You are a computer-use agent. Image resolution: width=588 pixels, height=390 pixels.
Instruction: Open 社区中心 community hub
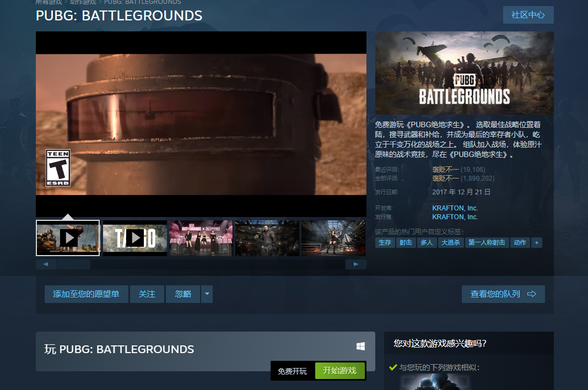(x=528, y=15)
